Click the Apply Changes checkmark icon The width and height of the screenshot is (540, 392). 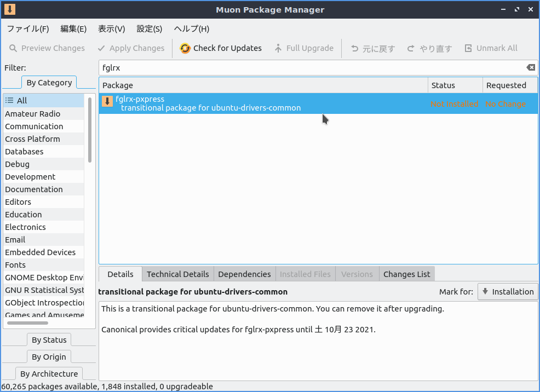pyautogui.click(x=101, y=48)
